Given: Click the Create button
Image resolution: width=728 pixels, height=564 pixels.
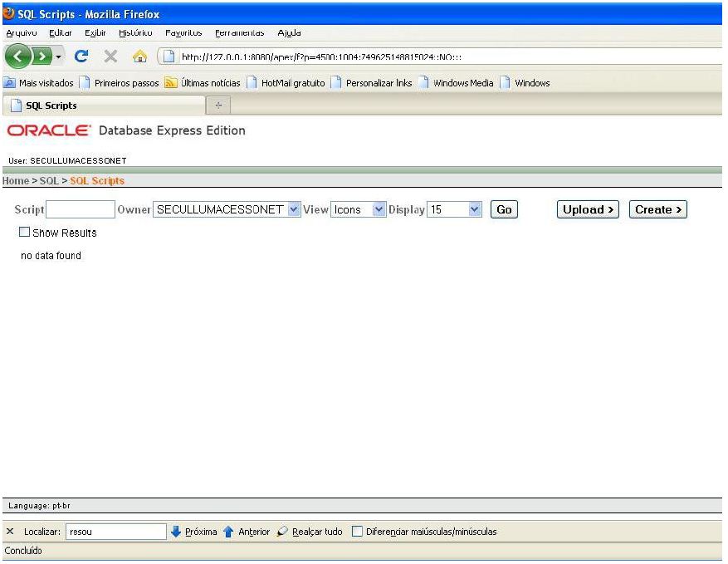Looking at the screenshot, I should [658, 209].
